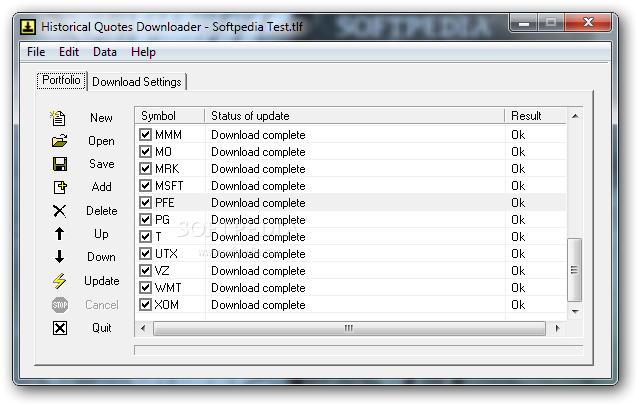This screenshot has width=639, height=406.
Task: Click the Ok result for MO
Action: [x=518, y=152]
